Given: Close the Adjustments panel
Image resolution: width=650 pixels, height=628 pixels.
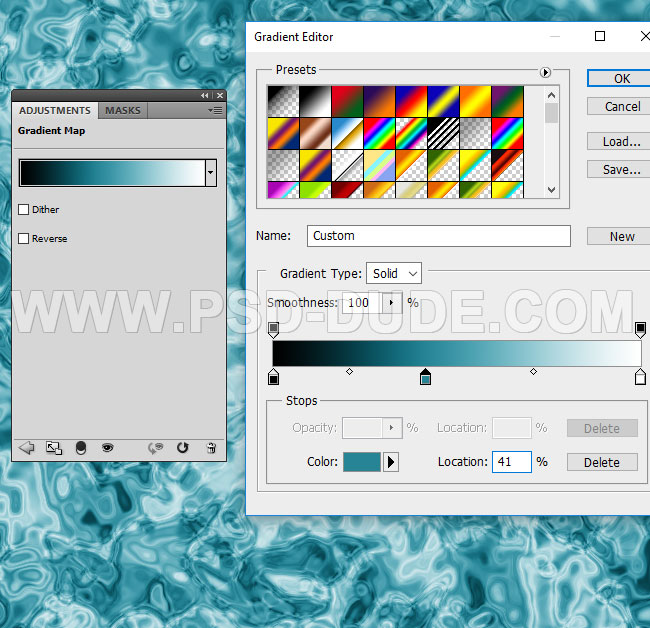Looking at the screenshot, I should coord(220,95).
